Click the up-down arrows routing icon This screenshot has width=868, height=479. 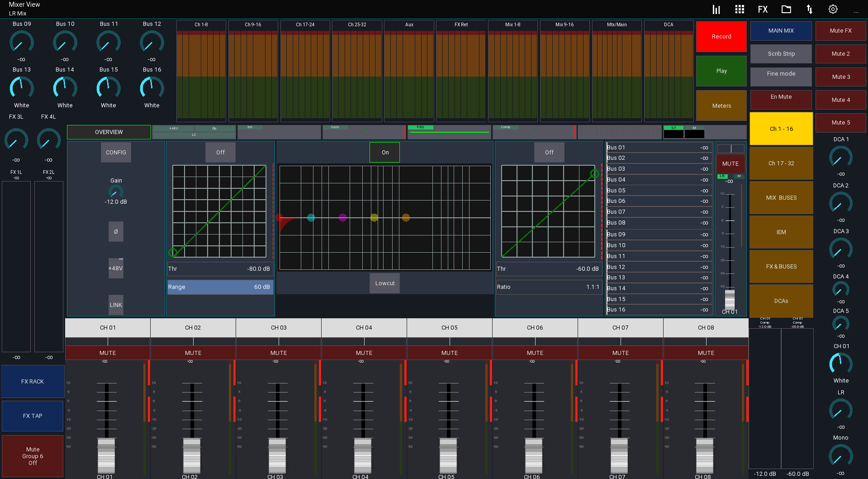(809, 10)
